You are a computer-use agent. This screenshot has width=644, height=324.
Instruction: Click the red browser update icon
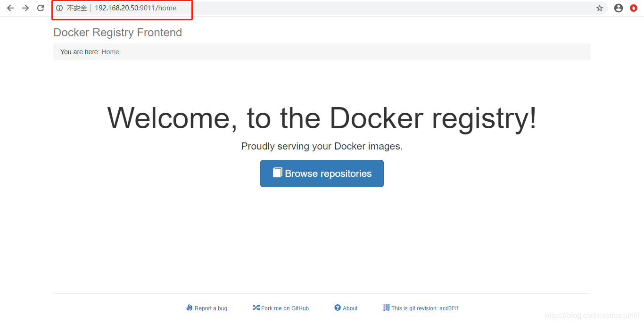pyautogui.click(x=634, y=8)
